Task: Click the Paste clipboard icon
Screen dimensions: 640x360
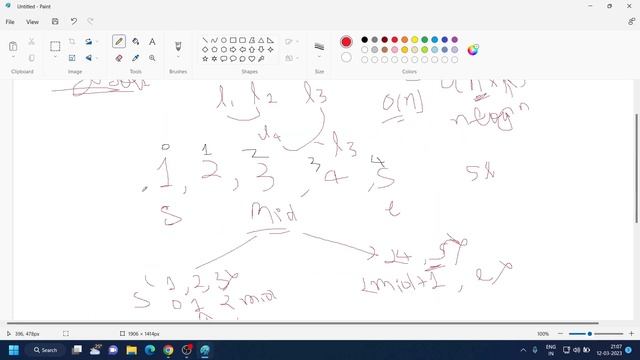Action: [13, 46]
